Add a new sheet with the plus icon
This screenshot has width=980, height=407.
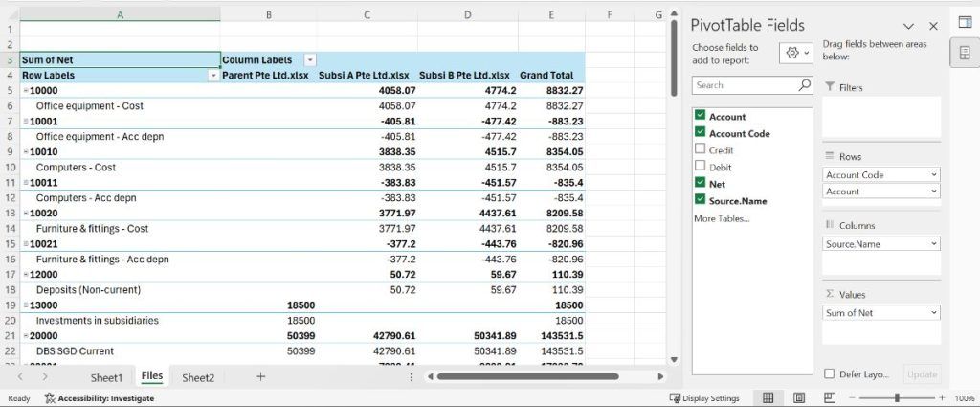click(260, 376)
